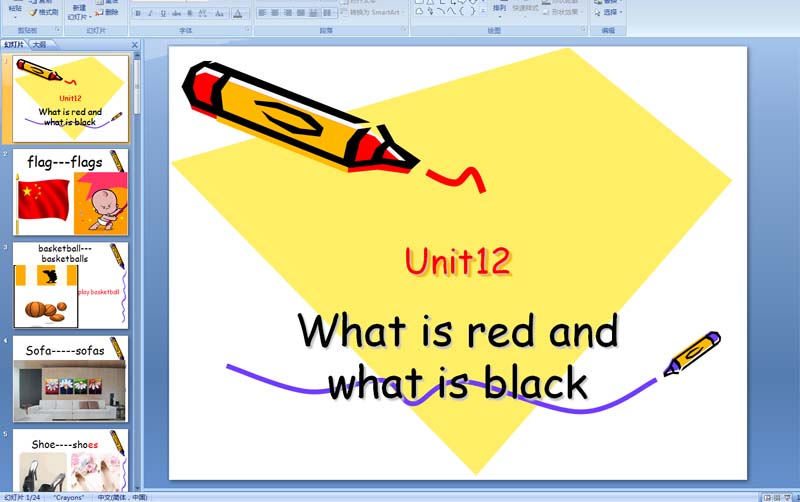Open drawing group dialog launcher

point(583,30)
